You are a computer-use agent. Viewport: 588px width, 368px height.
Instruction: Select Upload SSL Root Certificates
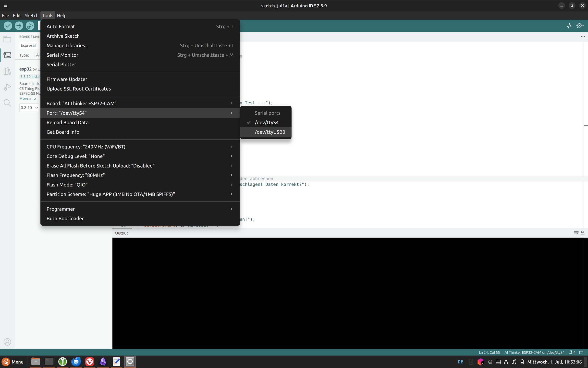tap(140, 89)
